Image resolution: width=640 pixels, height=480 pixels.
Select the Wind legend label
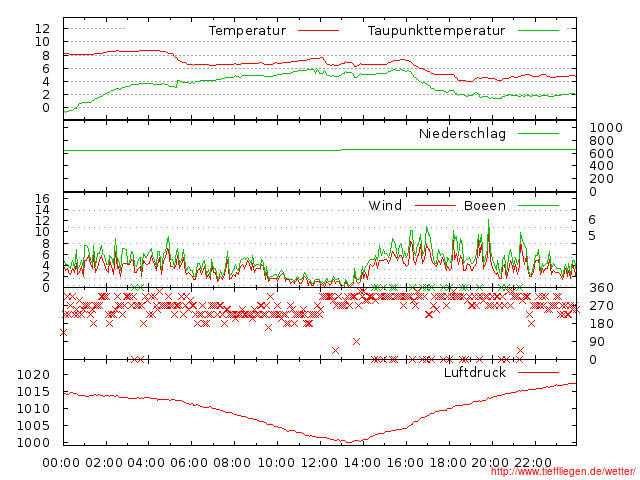coord(385,205)
